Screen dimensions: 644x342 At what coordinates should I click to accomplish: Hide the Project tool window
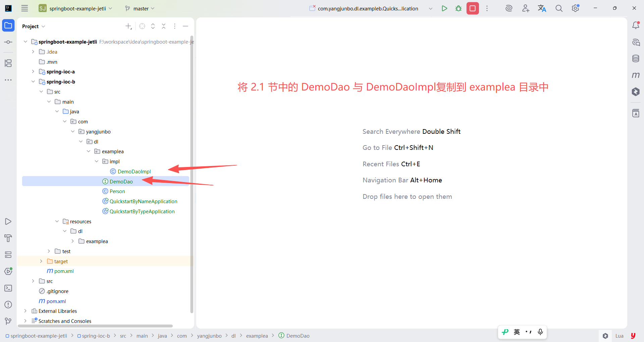(185, 26)
